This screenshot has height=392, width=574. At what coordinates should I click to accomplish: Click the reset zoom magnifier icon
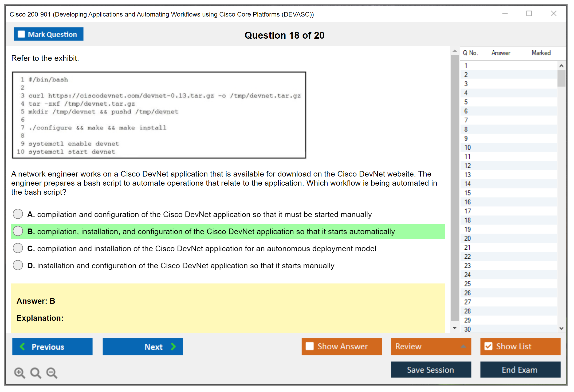[x=36, y=373]
